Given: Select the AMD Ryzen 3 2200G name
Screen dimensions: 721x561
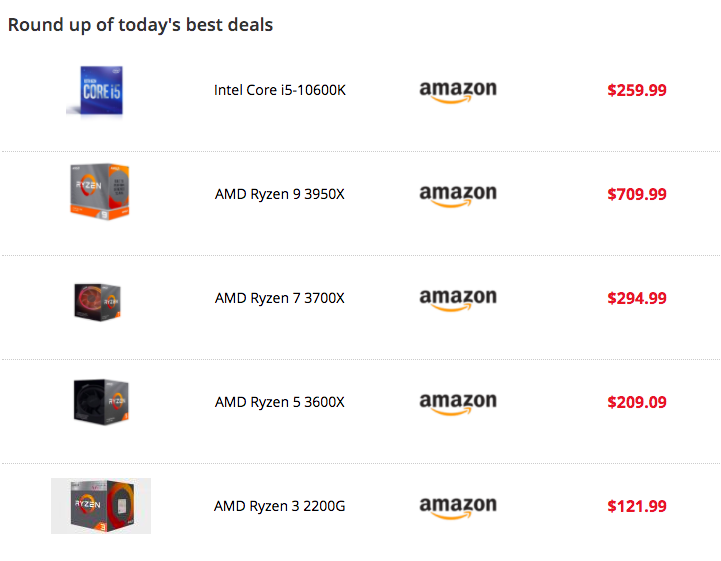Looking at the screenshot, I should (x=280, y=506).
